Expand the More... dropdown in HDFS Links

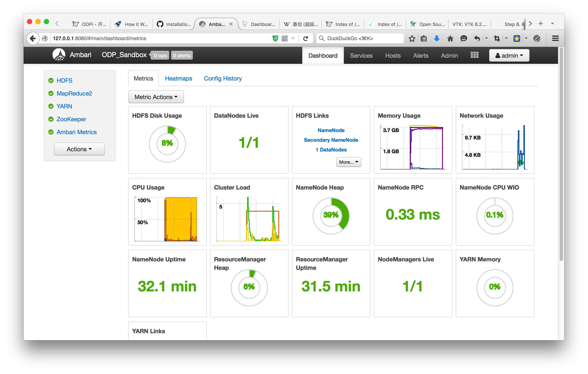348,162
